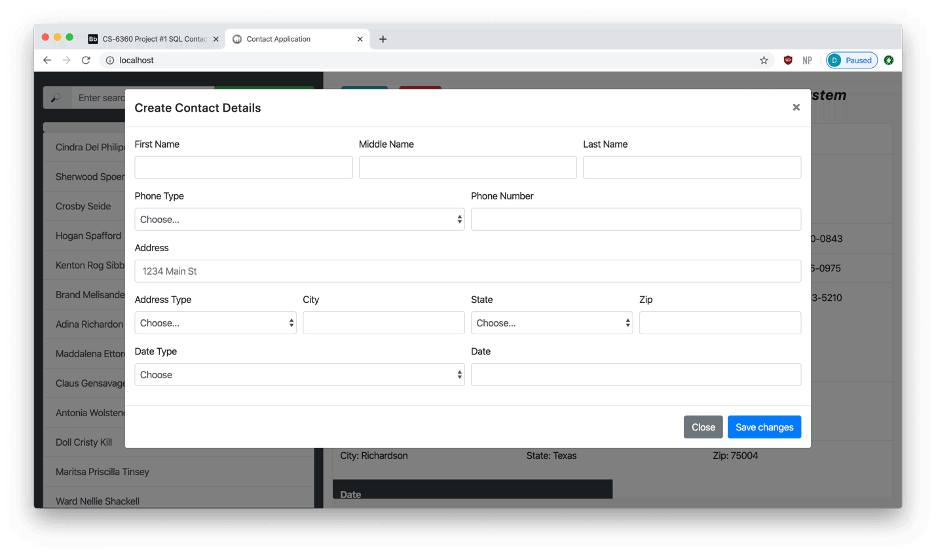Image resolution: width=936 pixels, height=552 pixels.
Task: Select contact Maritsa Priscilla Tinsey
Action: (x=179, y=472)
